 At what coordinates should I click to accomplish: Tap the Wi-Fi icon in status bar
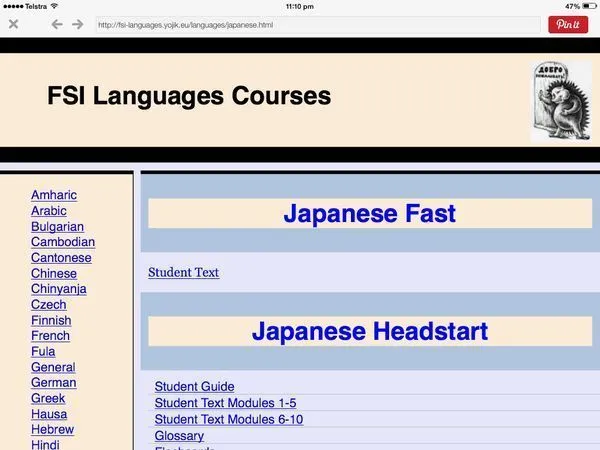(54, 6)
